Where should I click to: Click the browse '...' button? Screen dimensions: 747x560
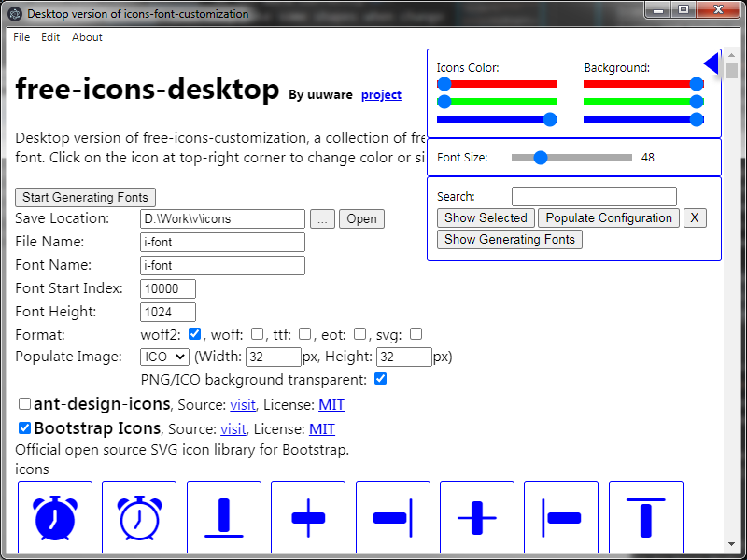click(322, 219)
